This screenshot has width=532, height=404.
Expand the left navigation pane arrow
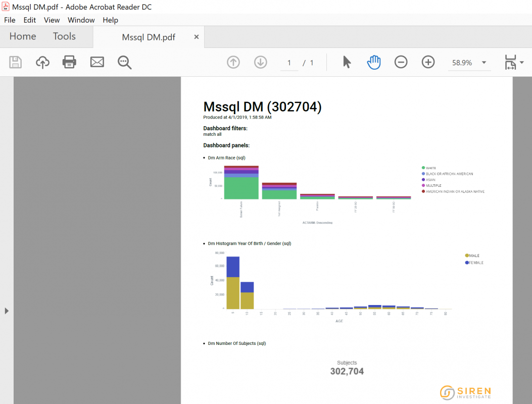click(x=7, y=311)
